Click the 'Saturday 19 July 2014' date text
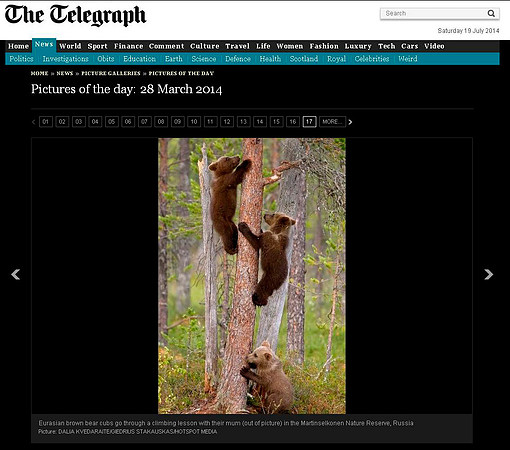This screenshot has width=510, height=450. 468,31
